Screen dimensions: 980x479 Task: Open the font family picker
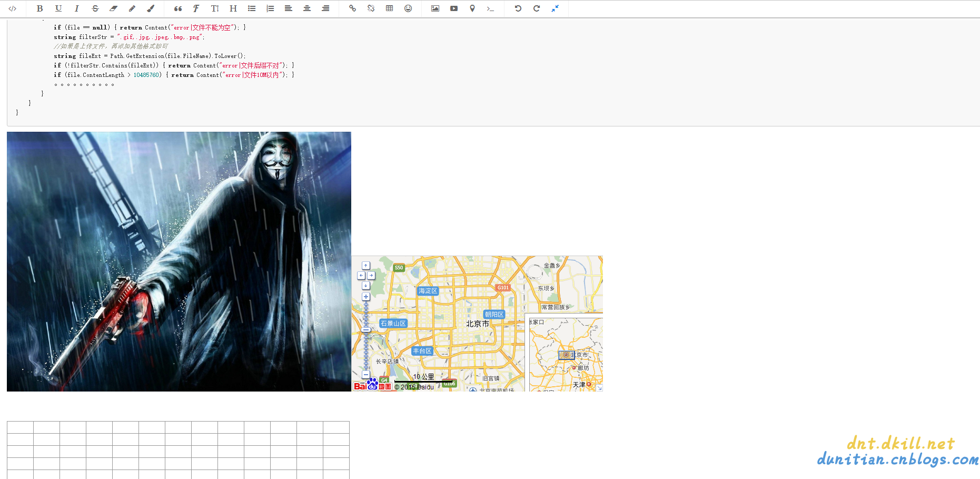click(x=196, y=8)
